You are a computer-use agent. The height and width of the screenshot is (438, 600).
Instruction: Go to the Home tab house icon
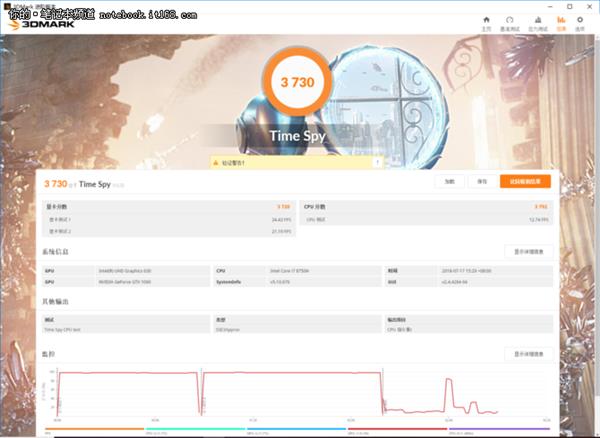(x=486, y=23)
